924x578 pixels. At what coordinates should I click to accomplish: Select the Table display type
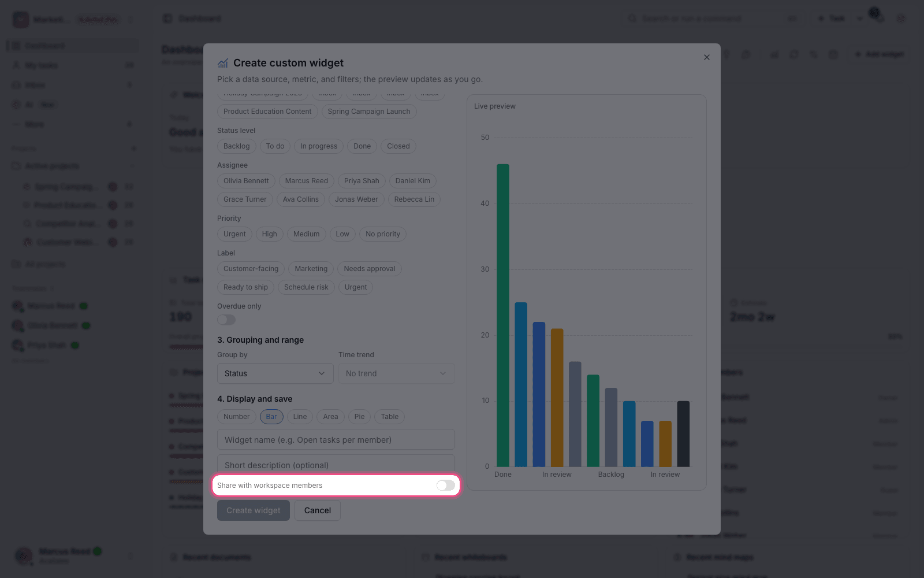(390, 417)
